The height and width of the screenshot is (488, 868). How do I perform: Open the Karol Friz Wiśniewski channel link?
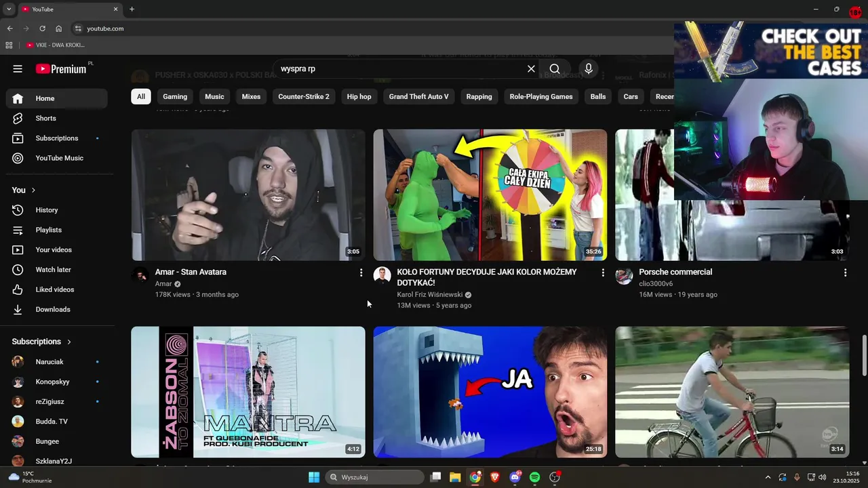(x=430, y=295)
